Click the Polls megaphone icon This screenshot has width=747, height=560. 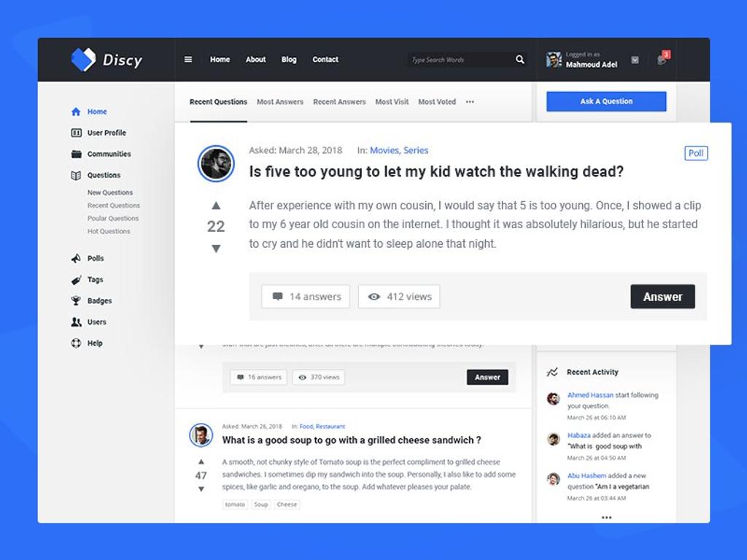[76, 258]
